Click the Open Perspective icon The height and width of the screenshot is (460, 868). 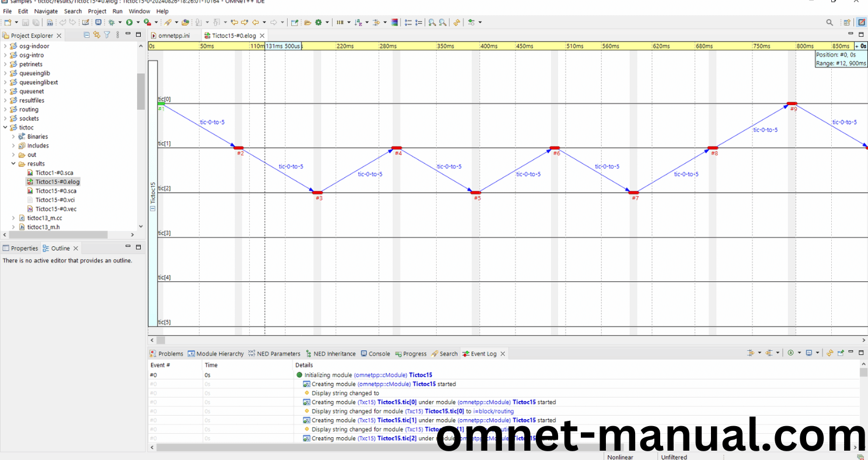(846, 22)
